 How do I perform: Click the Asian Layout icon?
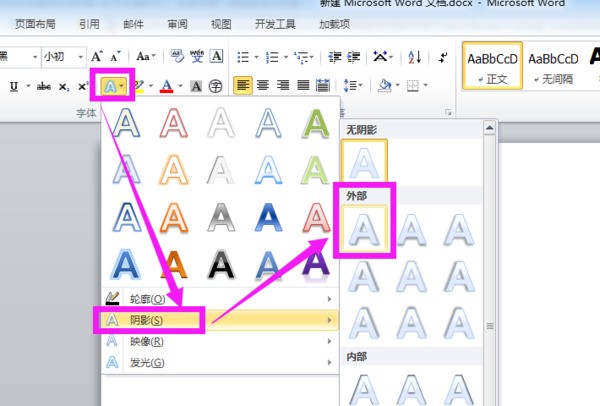point(383,57)
